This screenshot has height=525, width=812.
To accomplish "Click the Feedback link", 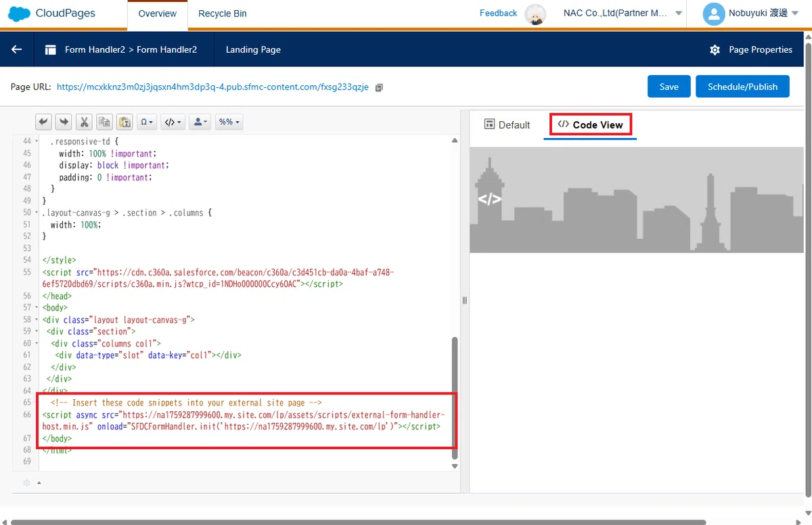I will pyautogui.click(x=498, y=13).
